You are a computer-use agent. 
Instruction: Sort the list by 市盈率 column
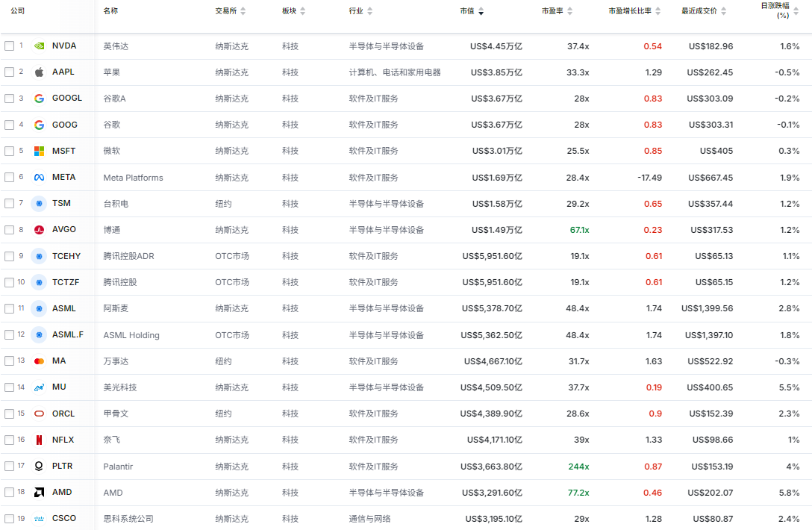pyautogui.click(x=570, y=11)
